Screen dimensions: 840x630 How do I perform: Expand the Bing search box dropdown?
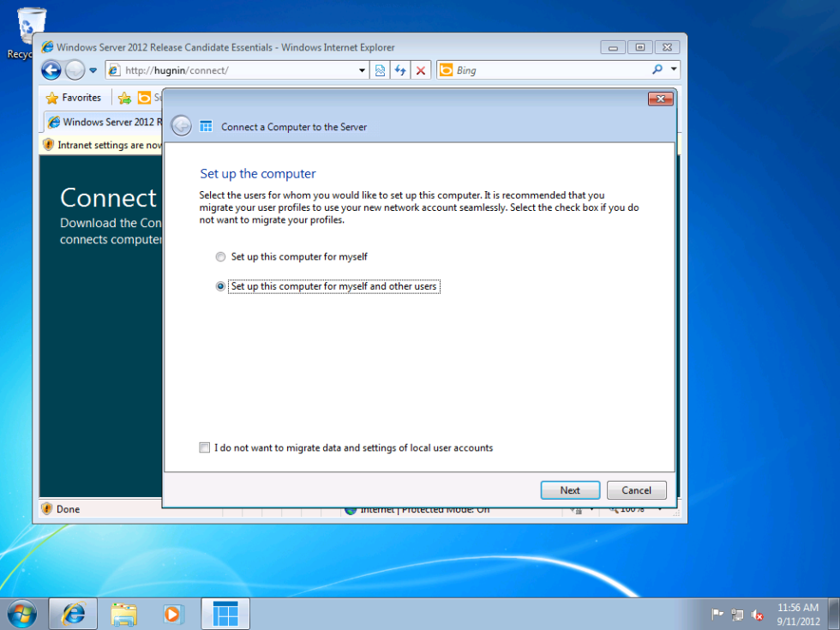click(x=674, y=69)
